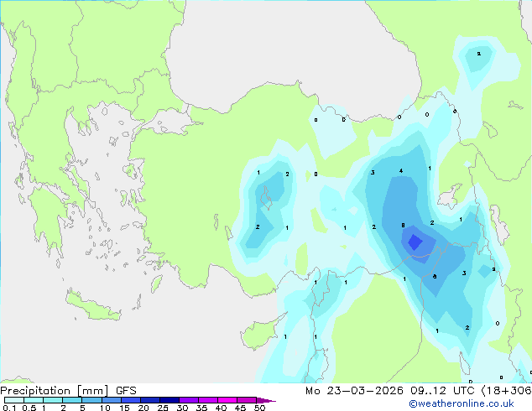The height and width of the screenshot is (411, 532).
Task: Pick the 5–10 mm legend color swatch
Action: (91, 400)
